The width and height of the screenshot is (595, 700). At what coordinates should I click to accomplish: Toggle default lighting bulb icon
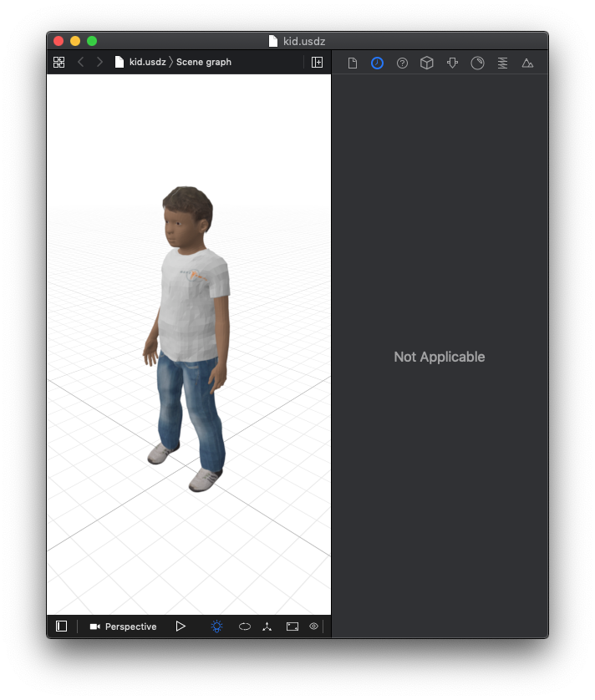click(x=216, y=626)
